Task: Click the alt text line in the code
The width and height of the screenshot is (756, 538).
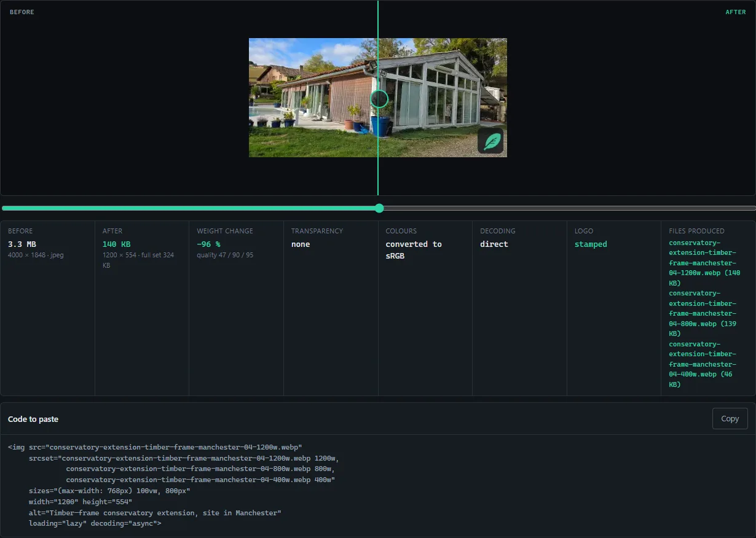Action: point(155,513)
